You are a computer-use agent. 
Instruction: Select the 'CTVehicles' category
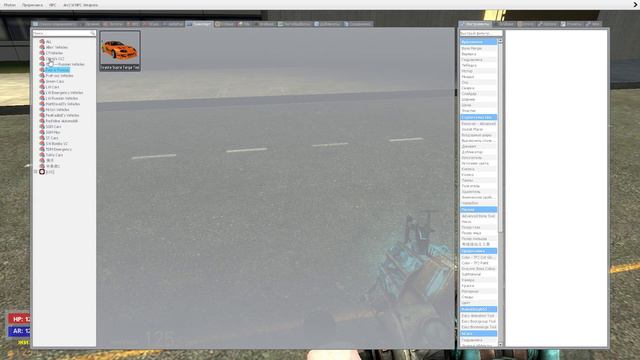tap(54, 53)
